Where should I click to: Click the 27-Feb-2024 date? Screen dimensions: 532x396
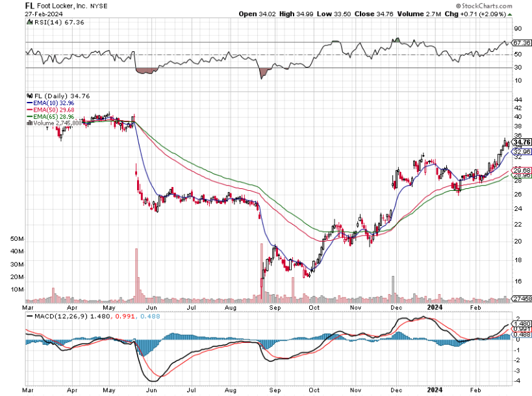pyautogui.click(x=44, y=14)
